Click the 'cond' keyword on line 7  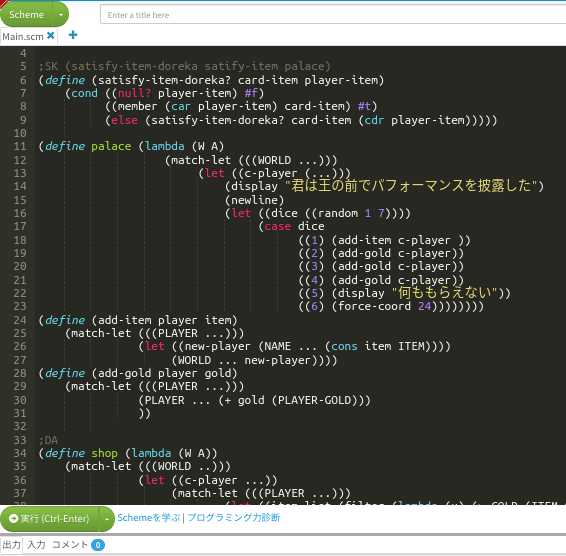tap(84, 93)
